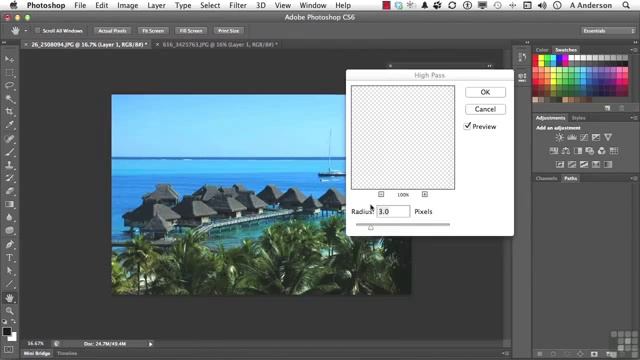Viewport: 640px width, 360px height.
Task: Switch to the Styles panel tab
Action: click(578, 118)
